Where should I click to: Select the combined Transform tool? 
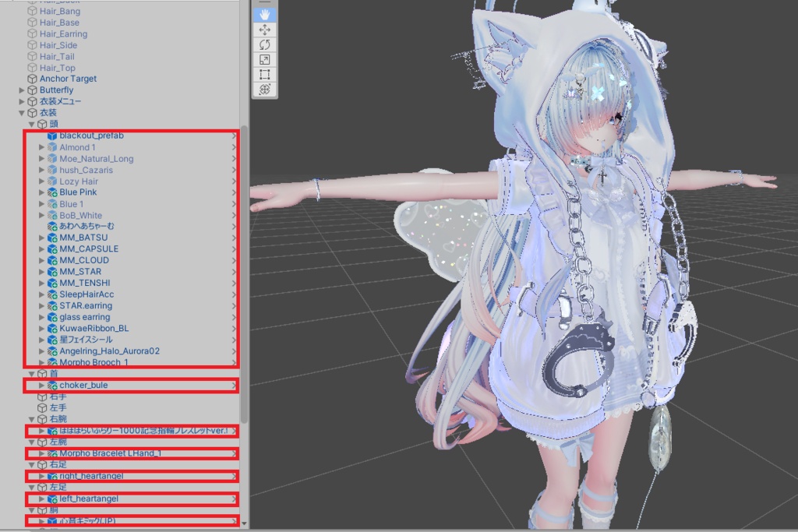tap(265, 90)
